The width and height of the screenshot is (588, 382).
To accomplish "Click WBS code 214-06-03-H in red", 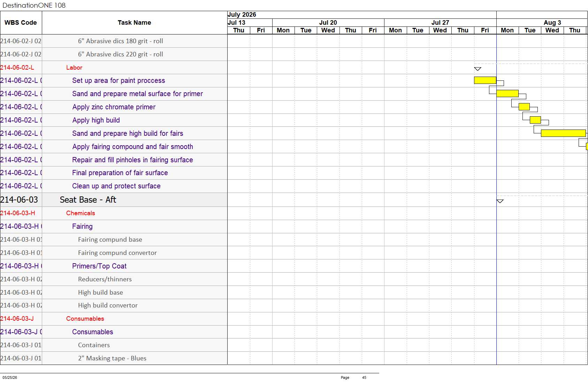I will (x=18, y=213).
